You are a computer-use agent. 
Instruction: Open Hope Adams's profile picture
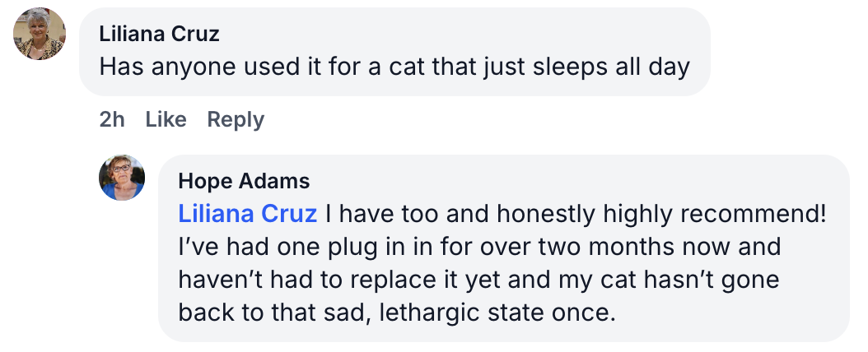(122, 178)
